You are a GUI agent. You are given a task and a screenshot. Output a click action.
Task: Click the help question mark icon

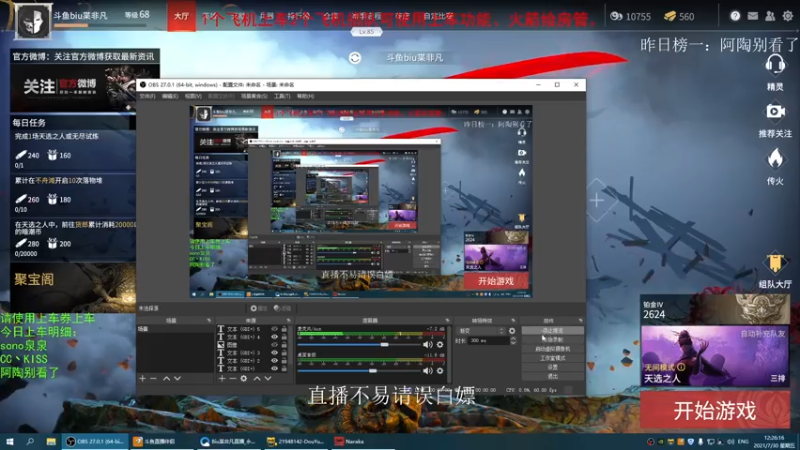pyautogui.click(x=735, y=16)
